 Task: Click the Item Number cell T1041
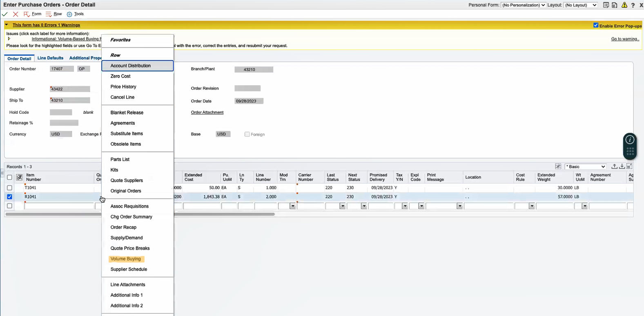pos(59,188)
